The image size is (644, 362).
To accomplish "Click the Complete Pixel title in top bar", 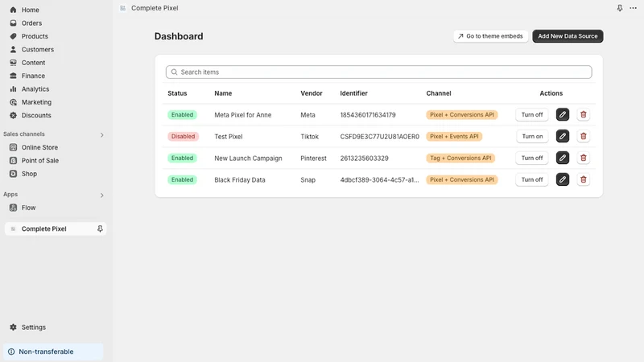I will [155, 8].
